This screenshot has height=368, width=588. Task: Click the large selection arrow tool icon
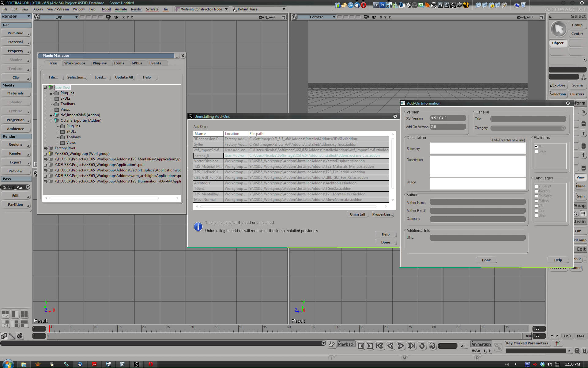coord(559,29)
